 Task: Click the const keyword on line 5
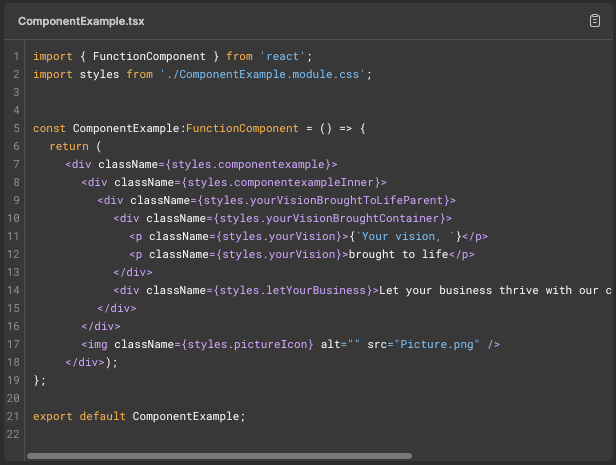point(49,128)
